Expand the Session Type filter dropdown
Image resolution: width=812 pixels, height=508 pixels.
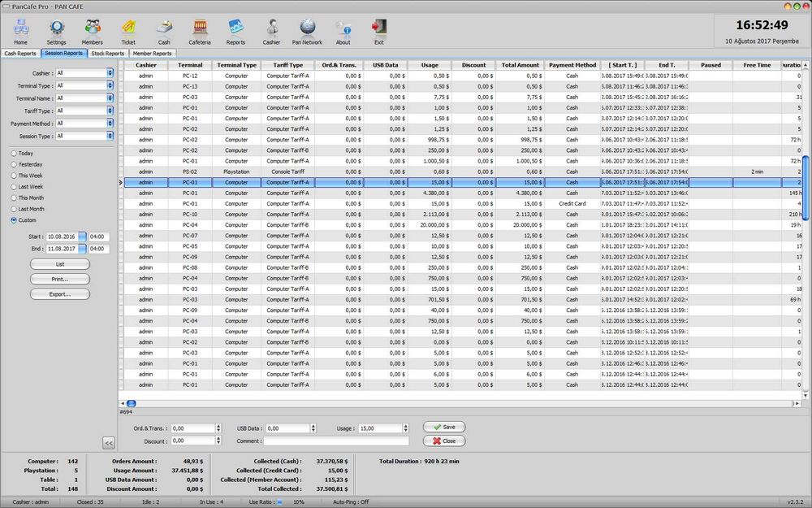(x=110, y=136)
